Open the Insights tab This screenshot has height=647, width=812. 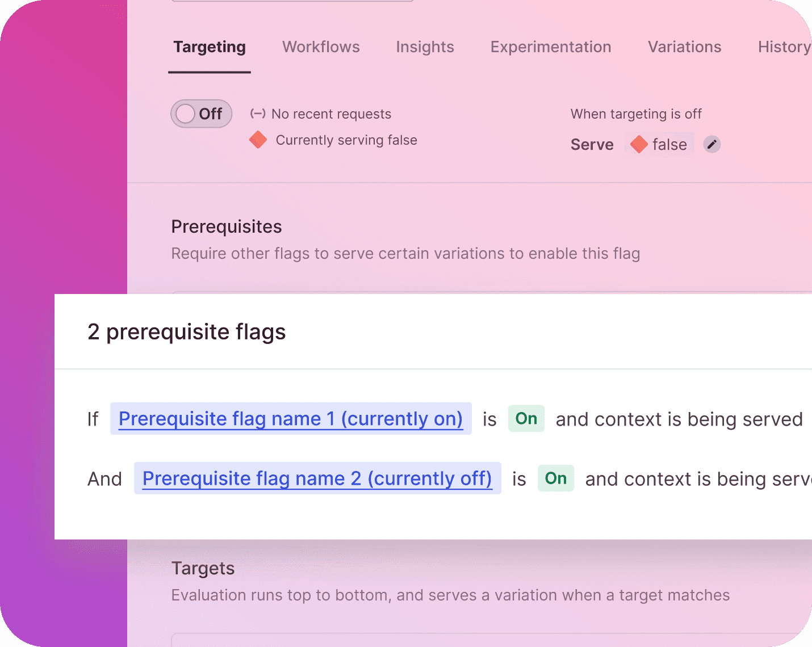coord(425,47)
